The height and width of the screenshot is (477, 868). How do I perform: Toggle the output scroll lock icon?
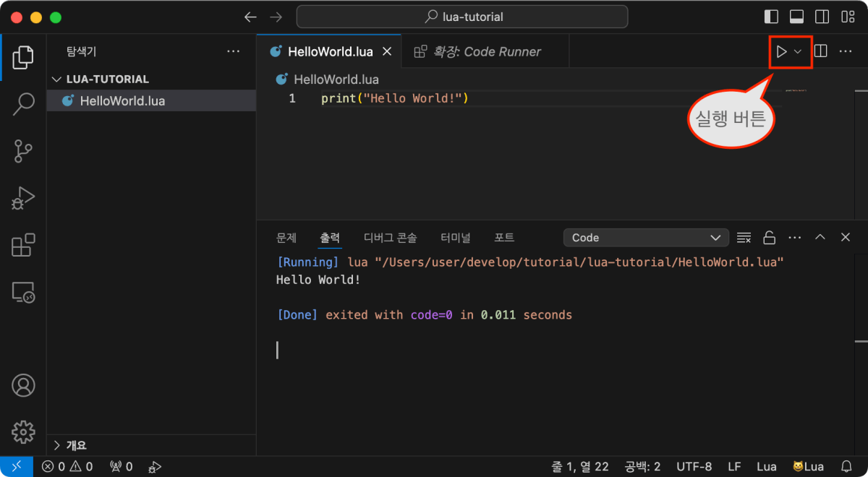[x=770, y=238]
